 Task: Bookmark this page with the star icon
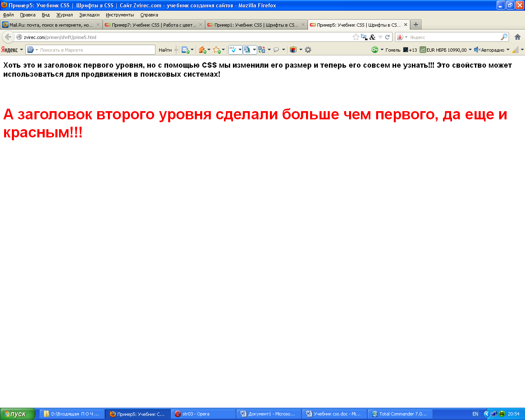tap(356, 37)
